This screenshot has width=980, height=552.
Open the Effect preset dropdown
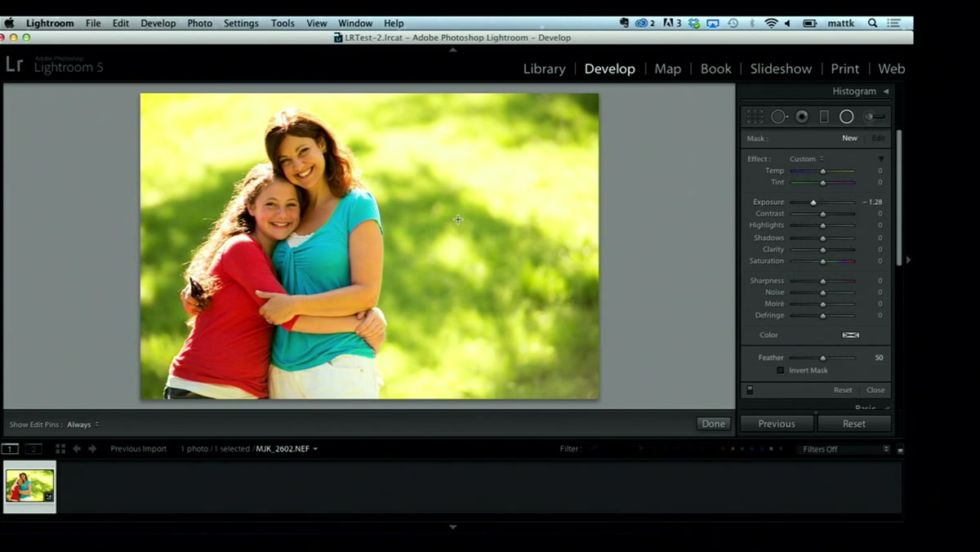[806, 159]
